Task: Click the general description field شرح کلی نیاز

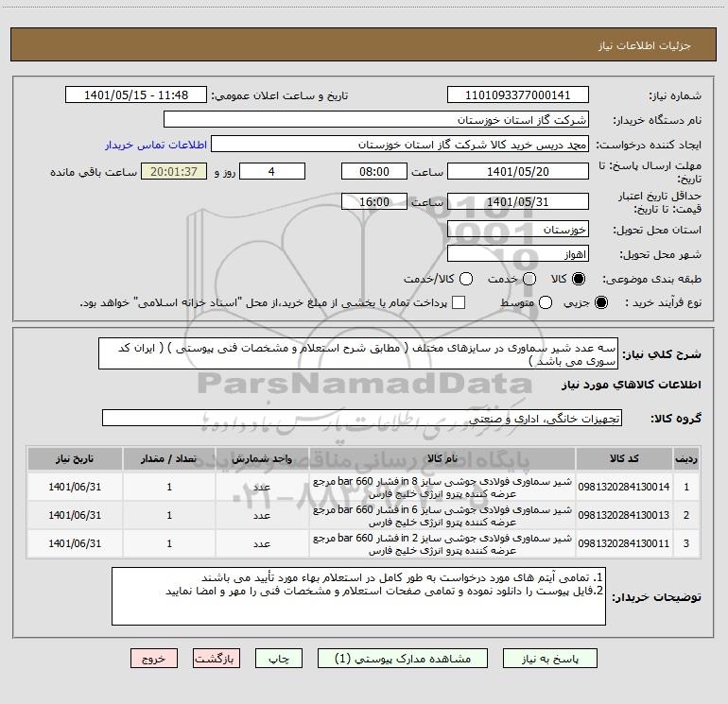Action: pyautogui.click(x=358, y=353)
